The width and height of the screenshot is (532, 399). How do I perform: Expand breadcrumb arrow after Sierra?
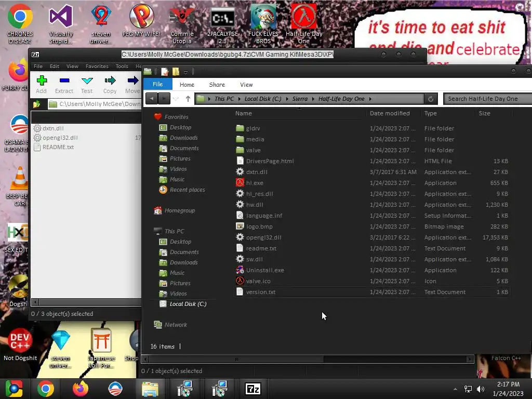point(313,99)
